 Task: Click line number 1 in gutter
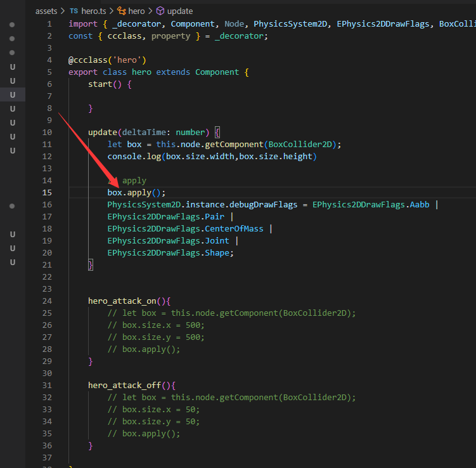[x=49, y=24]
